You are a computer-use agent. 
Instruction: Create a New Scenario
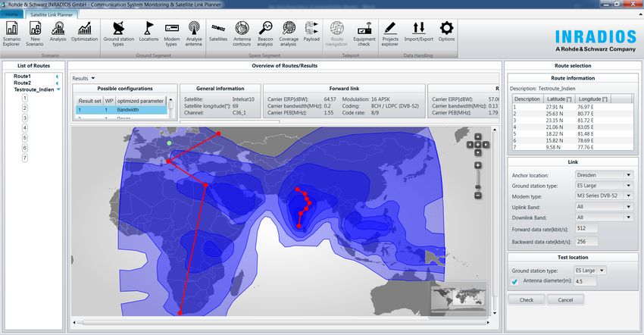point(35,34)
